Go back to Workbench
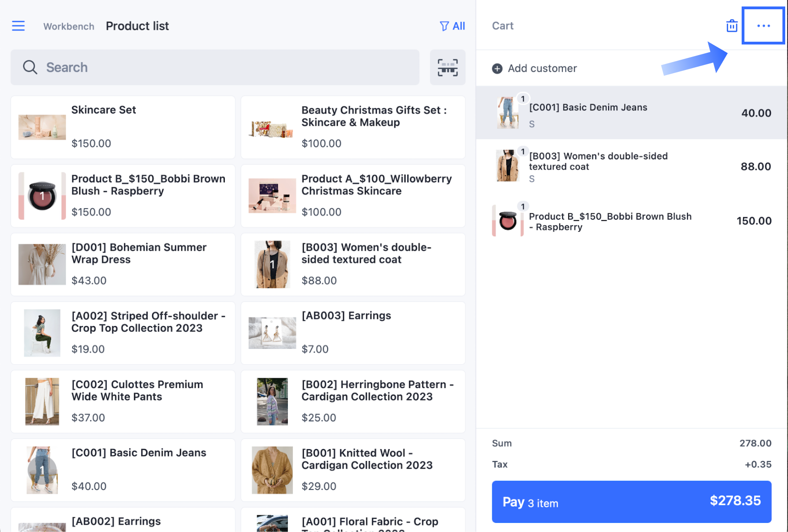This screenshot has width=788, height=532. (x=69, y=26)
